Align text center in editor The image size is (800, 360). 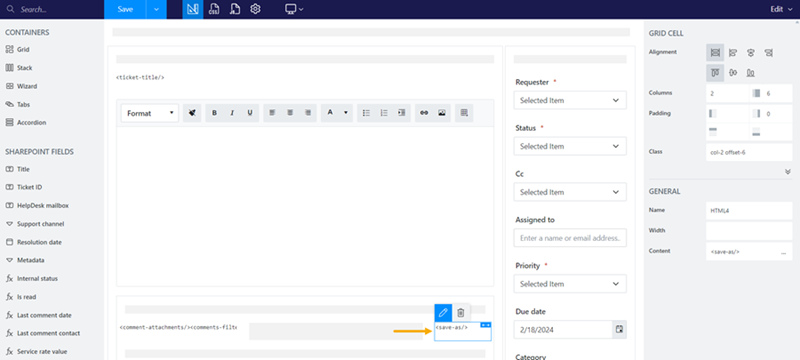(290, 113)
